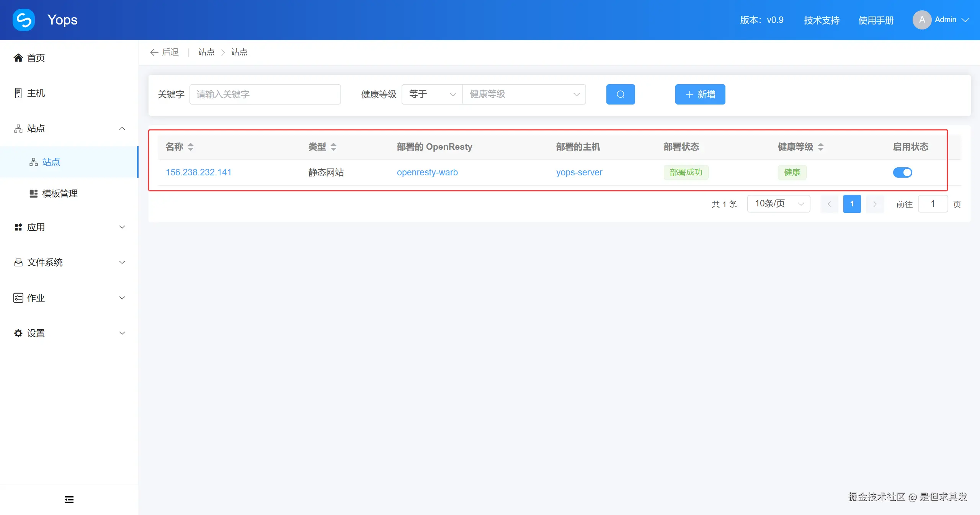Image resolution: width=980 pixels, height=515 pixels.
Task: Change the 10条/页 page size dropdown
Action: 778,204
